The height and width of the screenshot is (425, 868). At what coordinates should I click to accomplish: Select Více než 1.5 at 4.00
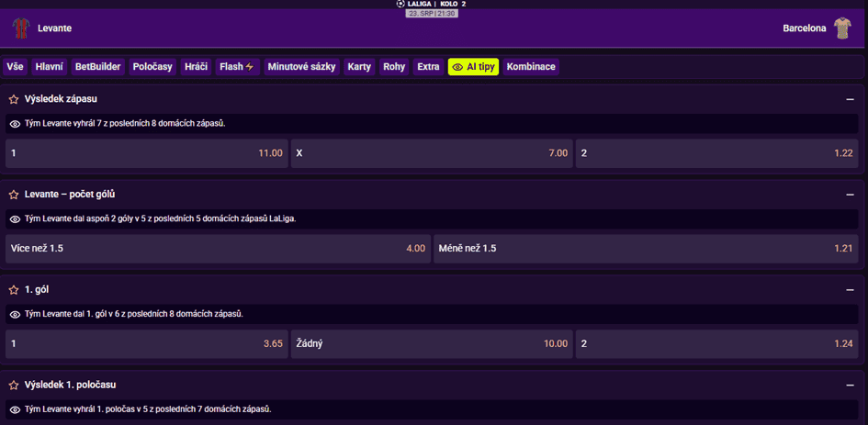[x=218, y=249]
